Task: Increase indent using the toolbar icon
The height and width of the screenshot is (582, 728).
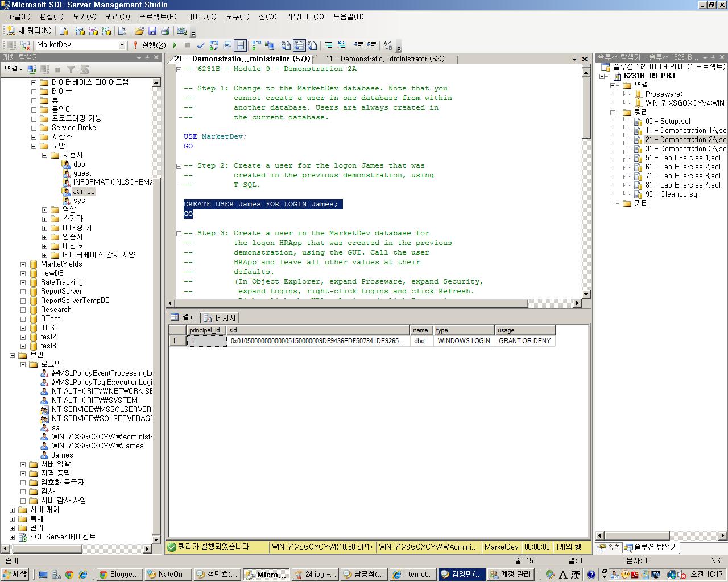Action: [373, 45]
